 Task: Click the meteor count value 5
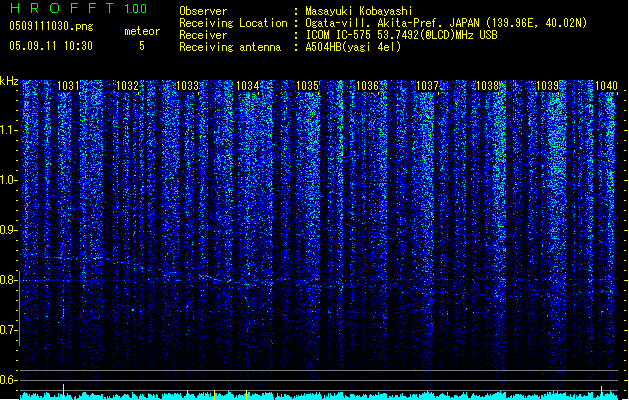tap(142, 46)
